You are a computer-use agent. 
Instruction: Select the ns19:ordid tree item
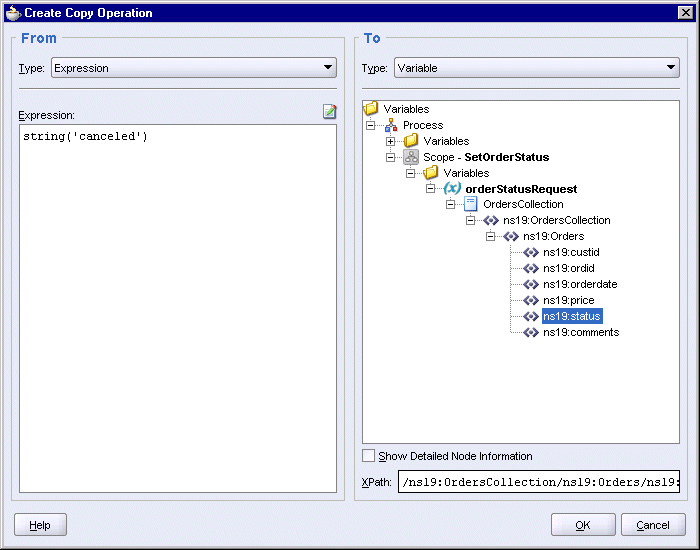[569, 268]
